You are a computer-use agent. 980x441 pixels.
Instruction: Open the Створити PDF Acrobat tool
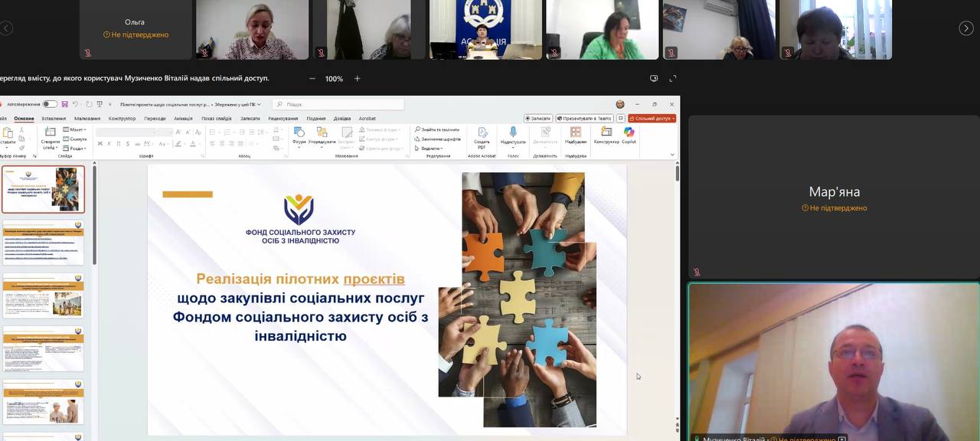coord(482,136)
